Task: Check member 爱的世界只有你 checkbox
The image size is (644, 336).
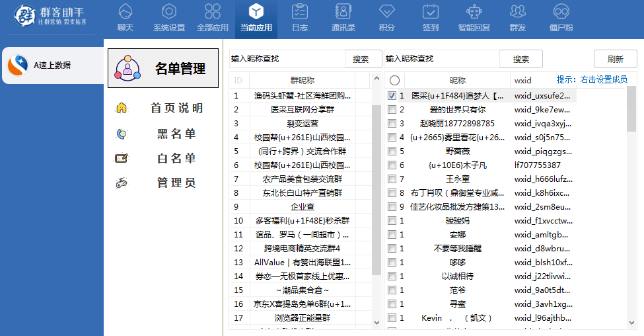Action: point(392,110)
